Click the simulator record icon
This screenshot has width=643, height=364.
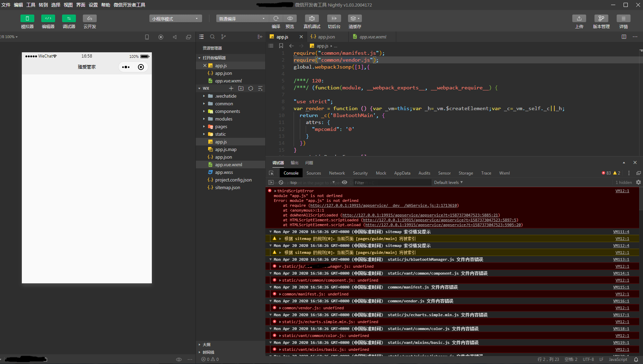click(161, 37)
